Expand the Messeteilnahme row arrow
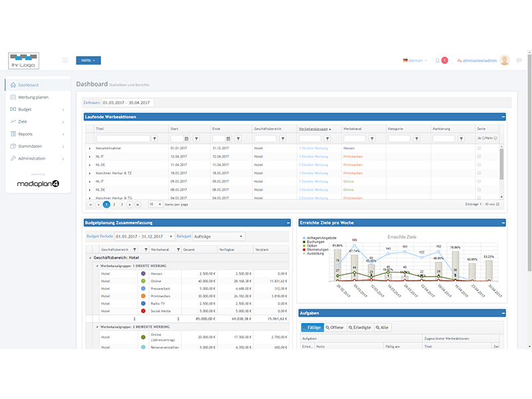The image size is (532, 399). tap(90, 148)
